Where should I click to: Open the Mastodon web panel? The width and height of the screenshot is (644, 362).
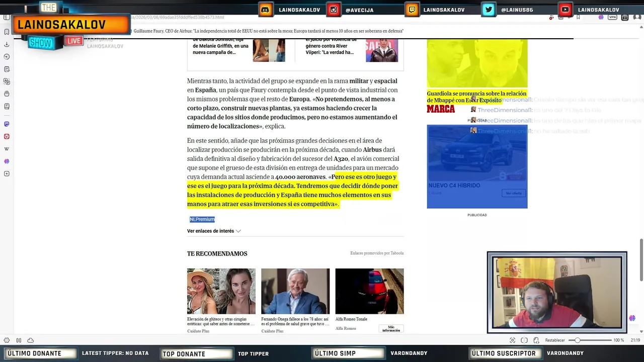7,124
